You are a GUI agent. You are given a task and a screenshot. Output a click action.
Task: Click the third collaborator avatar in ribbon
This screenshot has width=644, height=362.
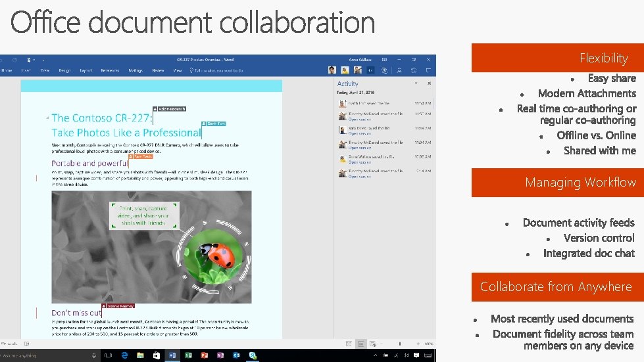pos(358,70)
